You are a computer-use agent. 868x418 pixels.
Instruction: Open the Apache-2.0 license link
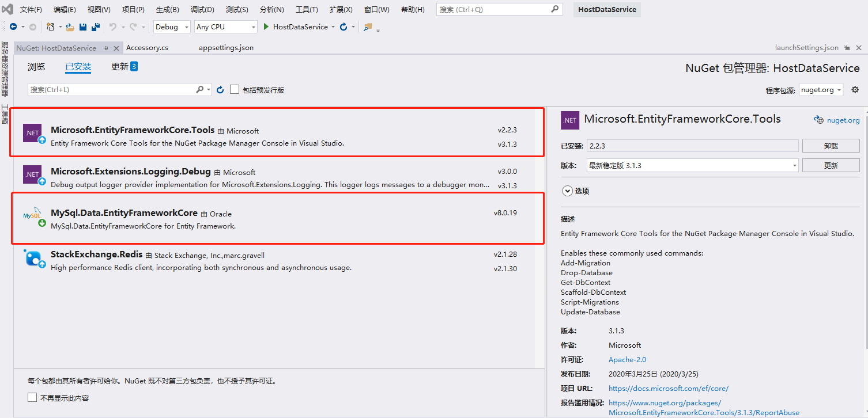619,360
